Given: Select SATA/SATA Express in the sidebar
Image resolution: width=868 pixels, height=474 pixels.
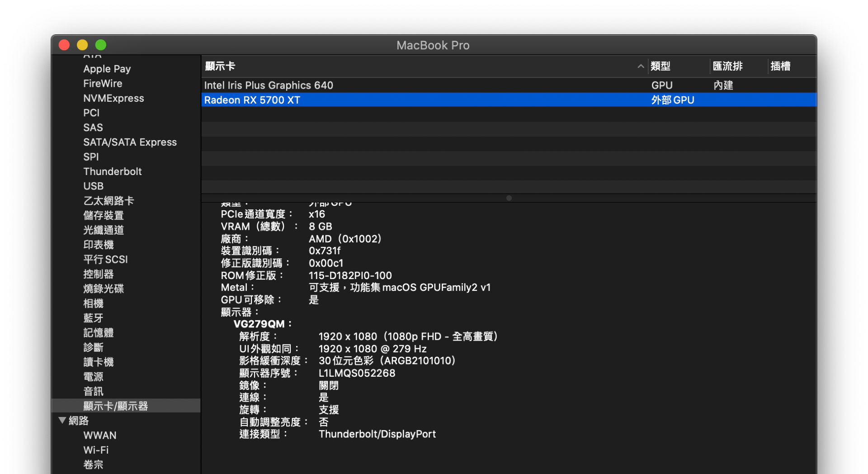Looking at the screenshot, I should click(x=130, y=142).
